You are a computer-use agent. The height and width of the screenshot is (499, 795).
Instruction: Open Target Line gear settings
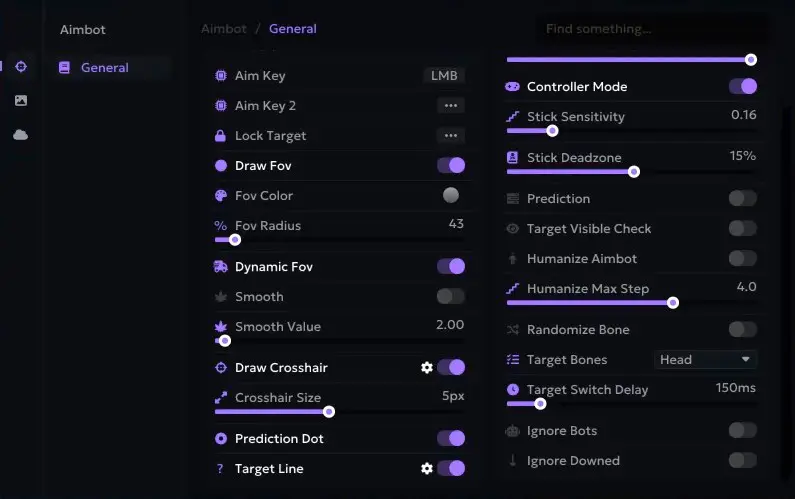427,468
